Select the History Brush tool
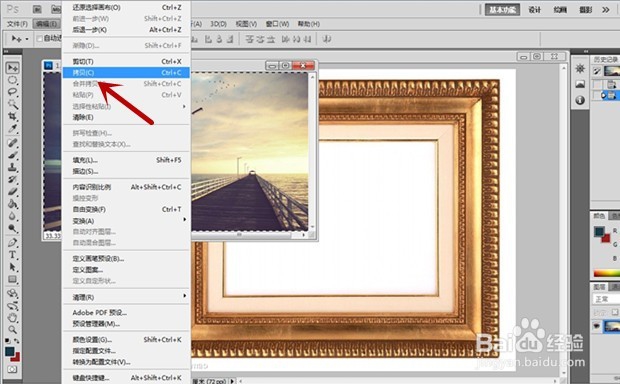 [13, 180]
